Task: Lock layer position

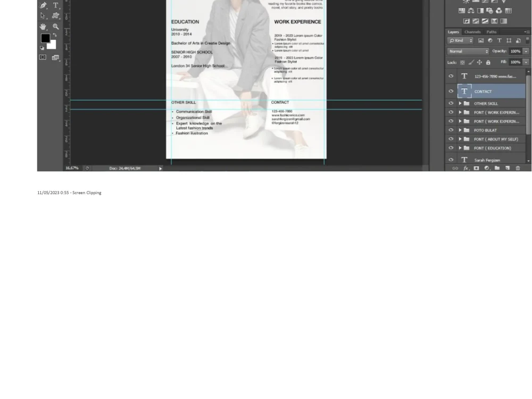Action: pyautogui.click(x=479, y=62)
